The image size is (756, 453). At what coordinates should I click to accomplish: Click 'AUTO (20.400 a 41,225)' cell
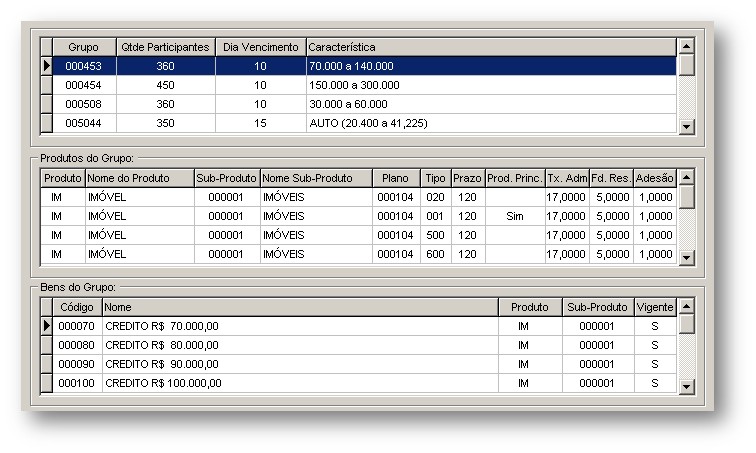pyautogui.click(x=491, y=123)
